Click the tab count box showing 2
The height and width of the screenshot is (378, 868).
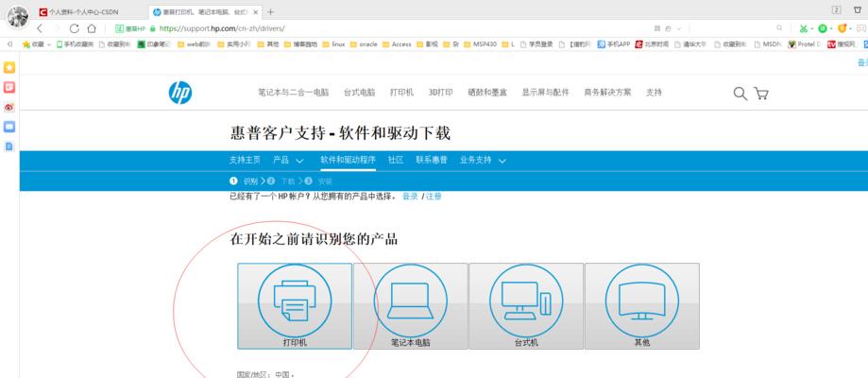837,9
